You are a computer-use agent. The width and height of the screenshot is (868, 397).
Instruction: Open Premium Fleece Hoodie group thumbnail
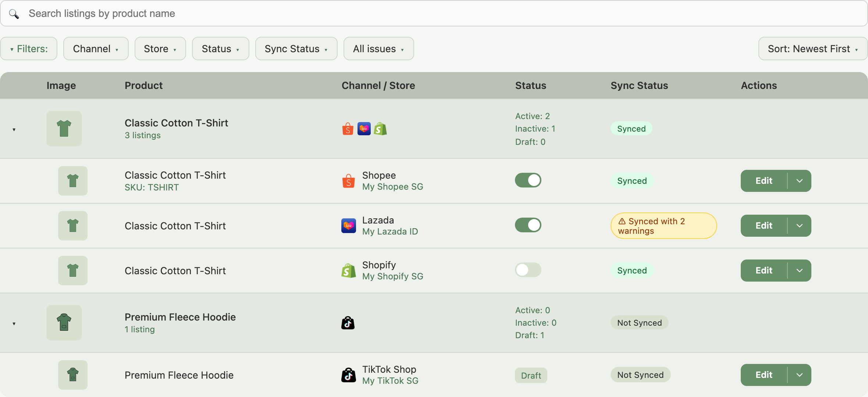64,323
